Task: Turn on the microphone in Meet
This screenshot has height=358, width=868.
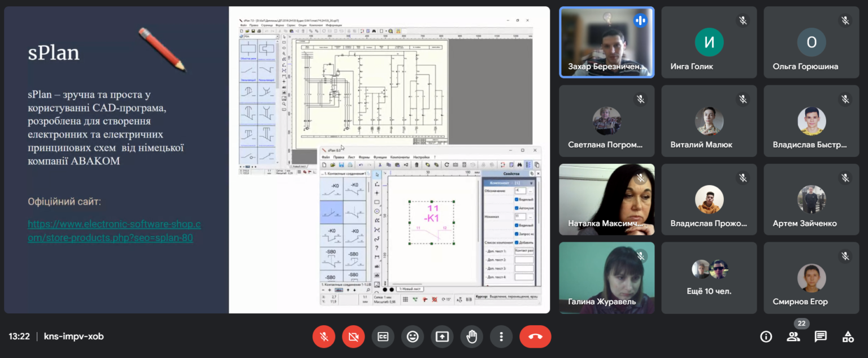Action: [324, 337]
